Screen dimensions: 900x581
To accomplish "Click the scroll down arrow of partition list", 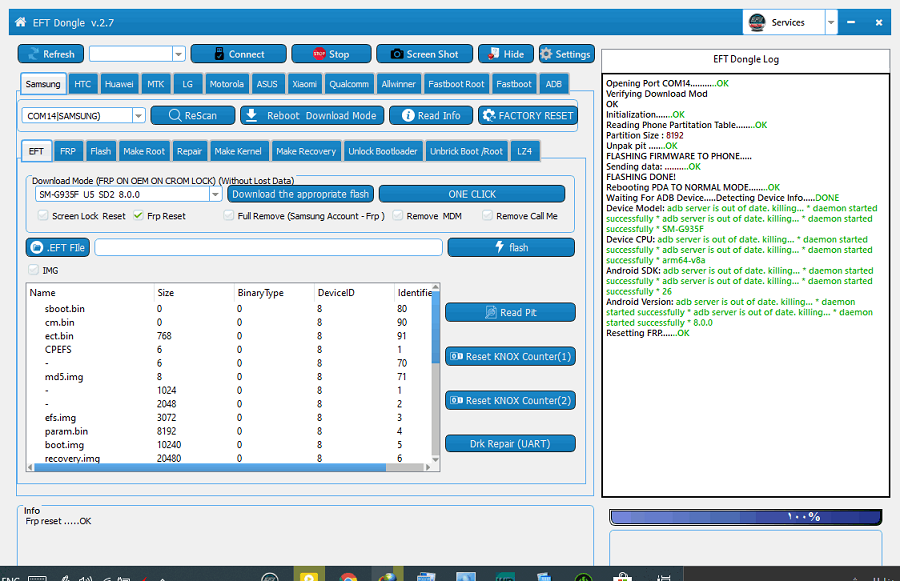I will pyautogui.click(x=435, y=459).
